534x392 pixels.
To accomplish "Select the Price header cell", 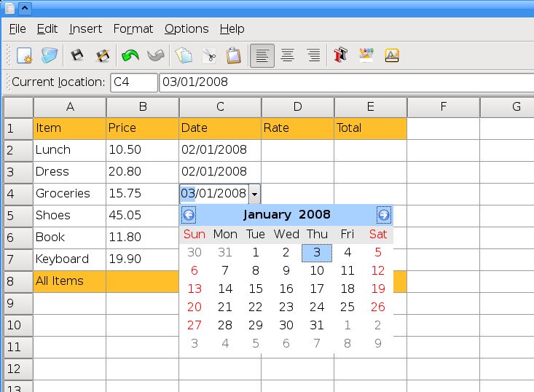I will pos(142,128).
